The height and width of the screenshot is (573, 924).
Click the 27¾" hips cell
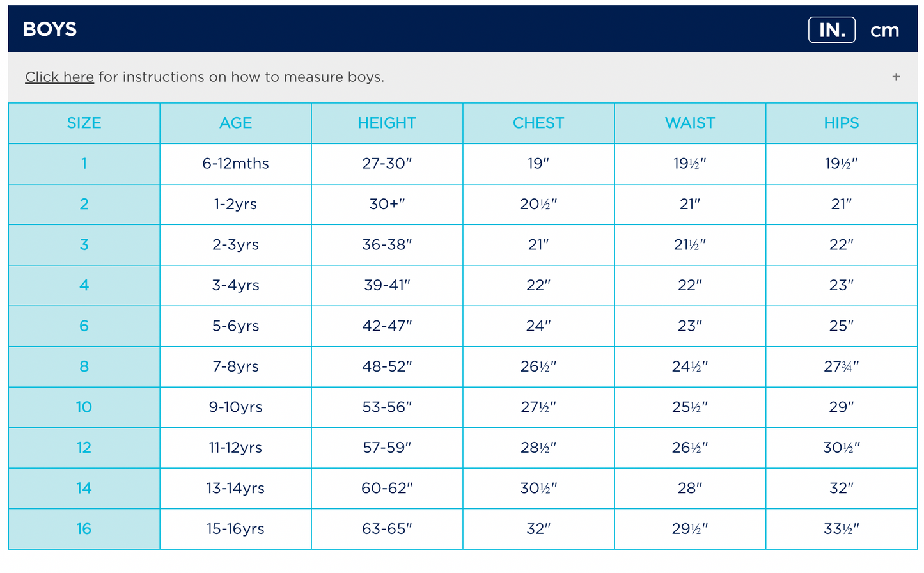point(842,366)
